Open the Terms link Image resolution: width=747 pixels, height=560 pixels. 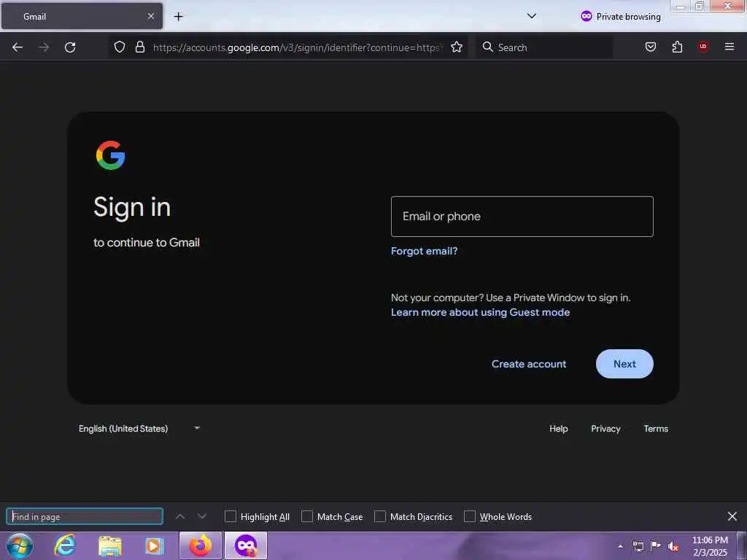tap(656, 429)
